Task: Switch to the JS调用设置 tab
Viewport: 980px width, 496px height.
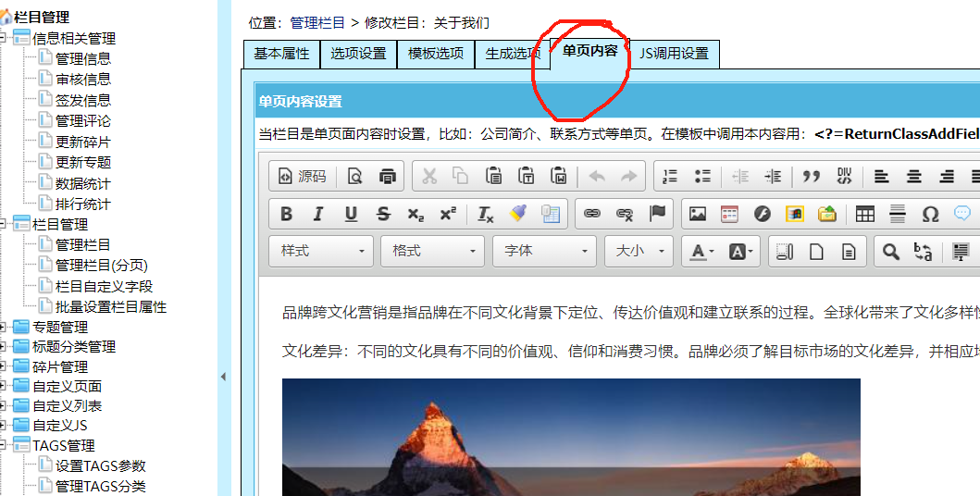Action: [674, 54]
